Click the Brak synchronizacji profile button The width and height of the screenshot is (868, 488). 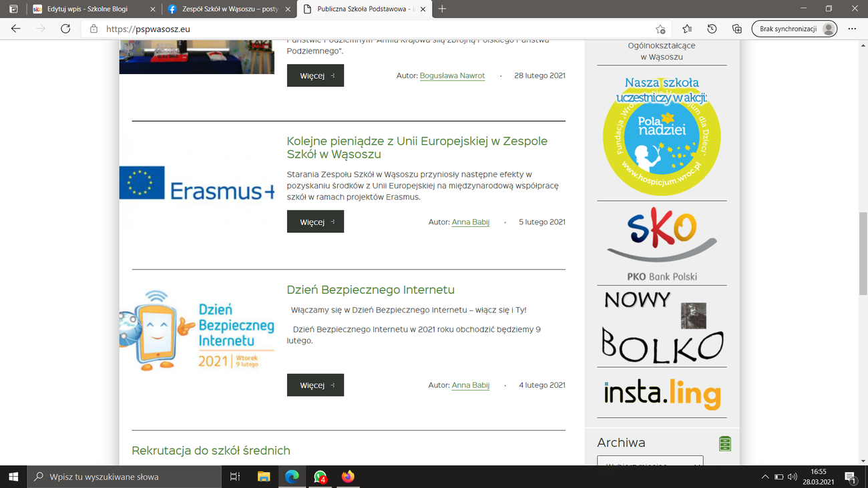[794, 29]
